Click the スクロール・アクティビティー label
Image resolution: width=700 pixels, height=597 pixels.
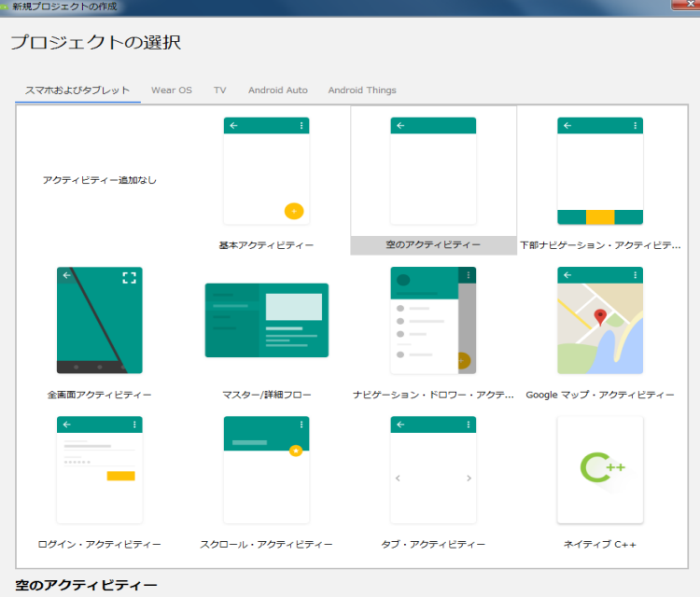[x=267, y=544]
